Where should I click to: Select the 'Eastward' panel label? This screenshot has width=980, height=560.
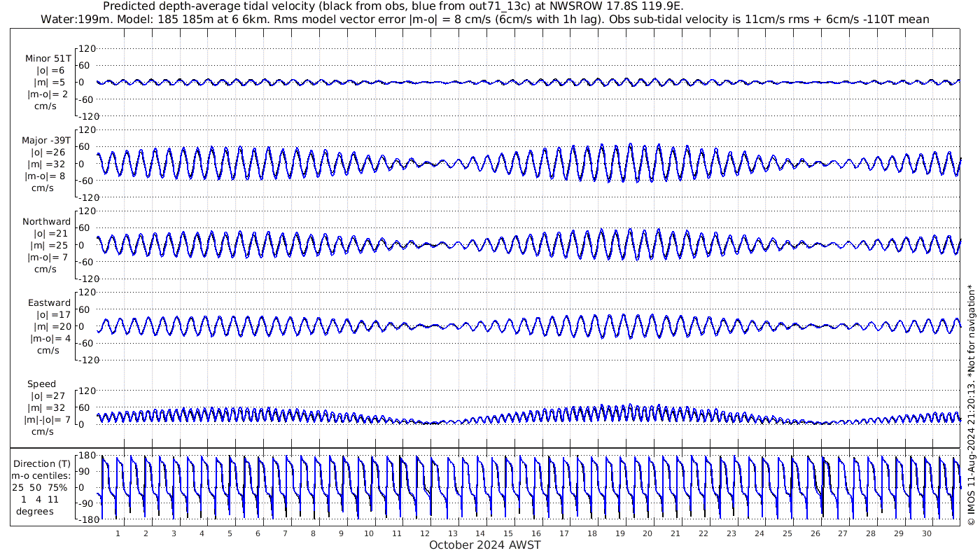tap(49, 302)
